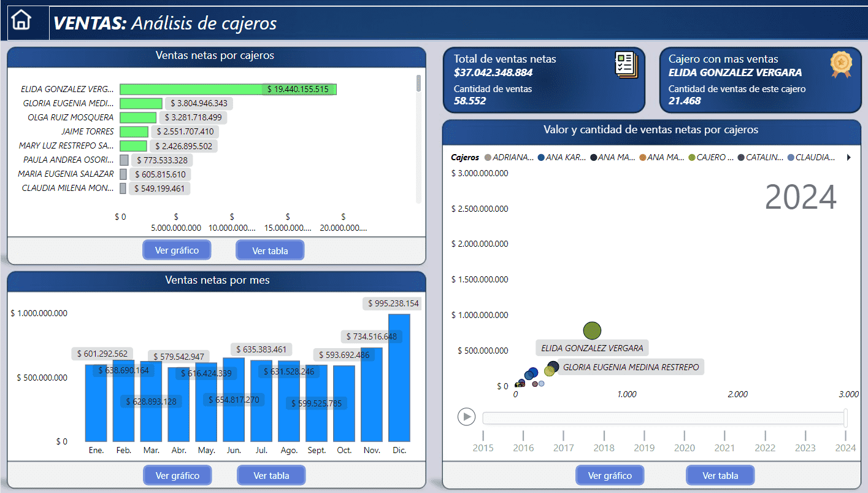The height and width of the screenshot is (493, 868).
Task: Select the Jun. monthly sales bar
Action: click(x=234, y=400)
